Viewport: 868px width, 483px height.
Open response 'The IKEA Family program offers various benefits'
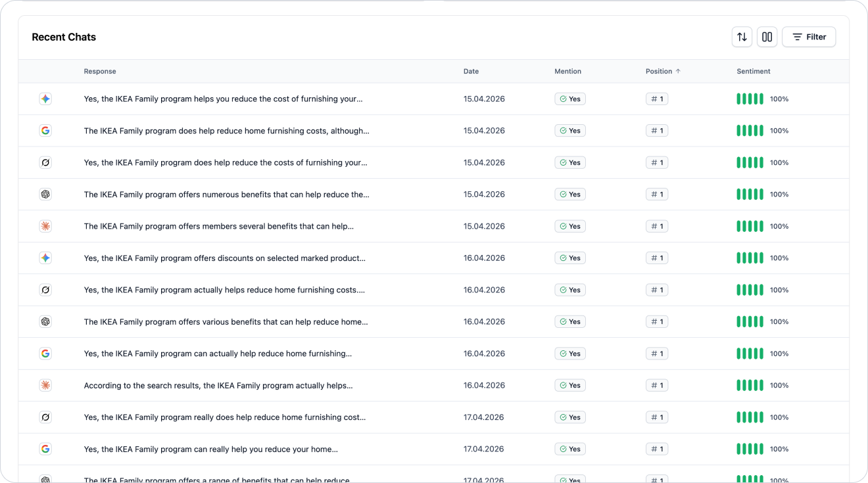[x=226, y=322]
